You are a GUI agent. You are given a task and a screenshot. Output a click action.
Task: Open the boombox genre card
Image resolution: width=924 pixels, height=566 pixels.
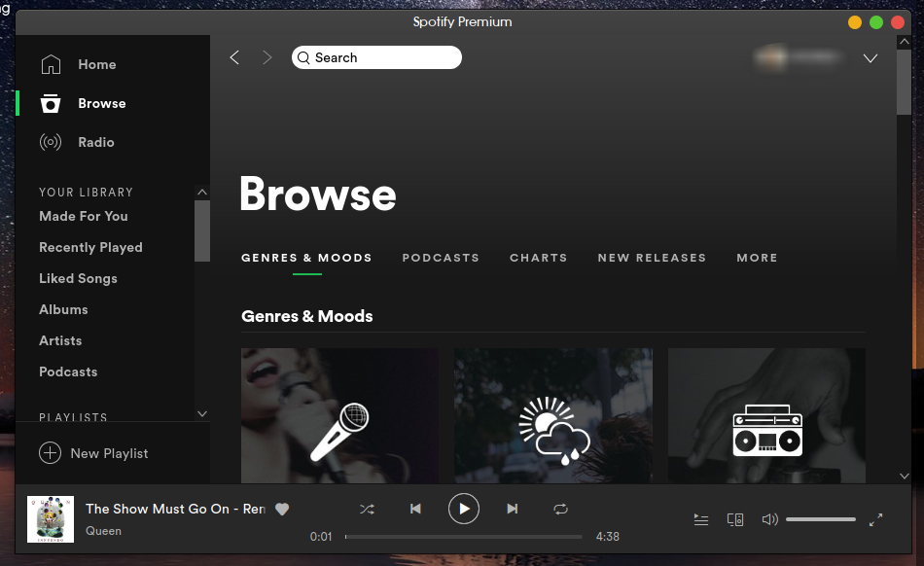pyautogui.click(x=766, y=416)
